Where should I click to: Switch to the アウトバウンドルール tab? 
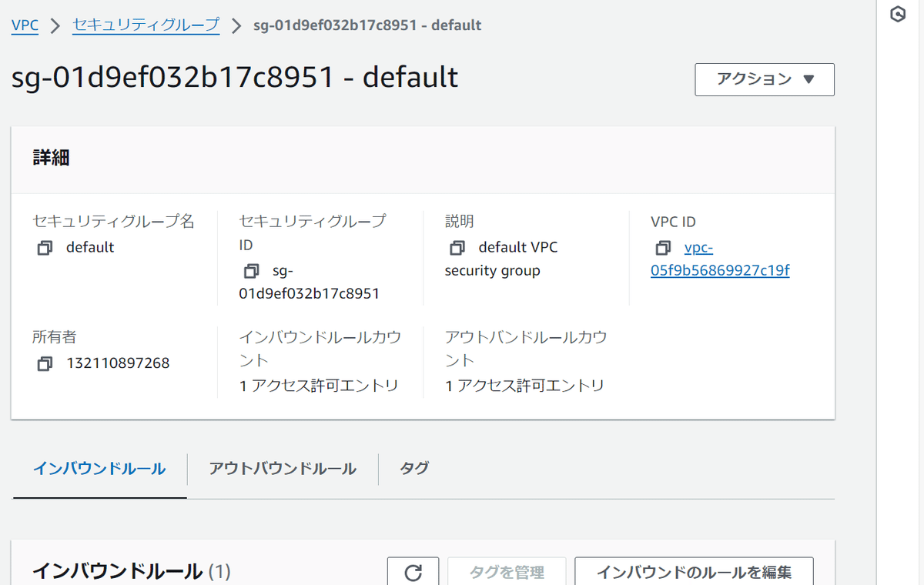coord(283,468)
